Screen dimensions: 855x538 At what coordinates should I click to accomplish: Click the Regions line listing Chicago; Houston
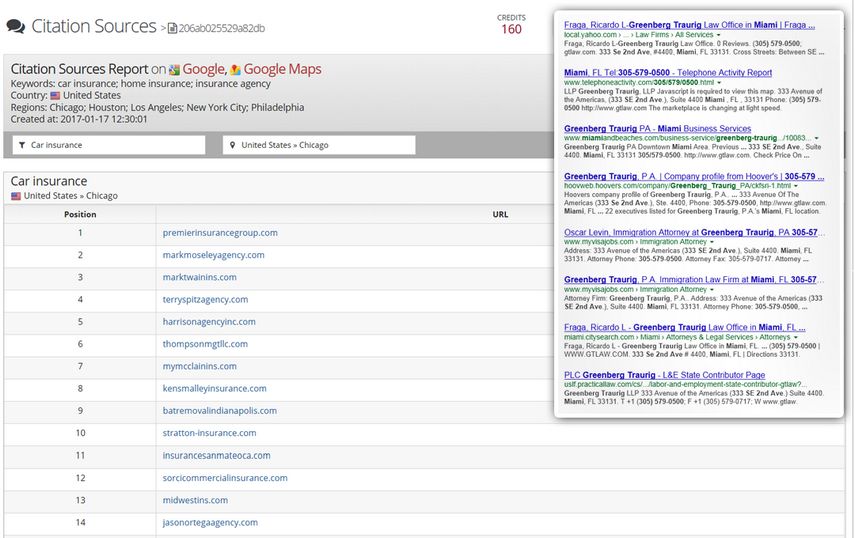tap(158, 107)
